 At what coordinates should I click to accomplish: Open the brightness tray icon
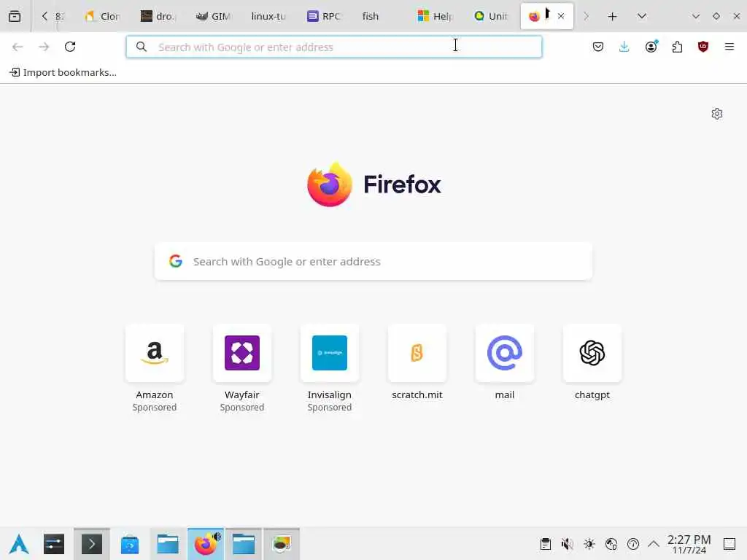click(589, 544)
